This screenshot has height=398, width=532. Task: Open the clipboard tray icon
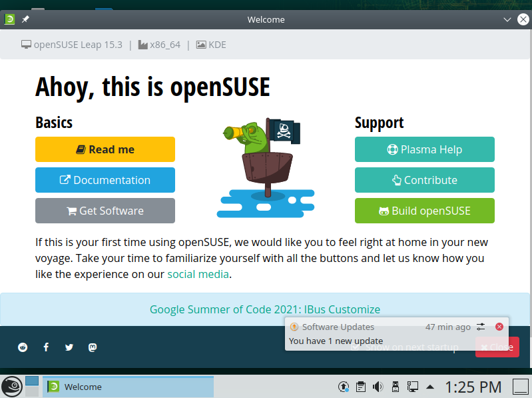tap(361, 387)
